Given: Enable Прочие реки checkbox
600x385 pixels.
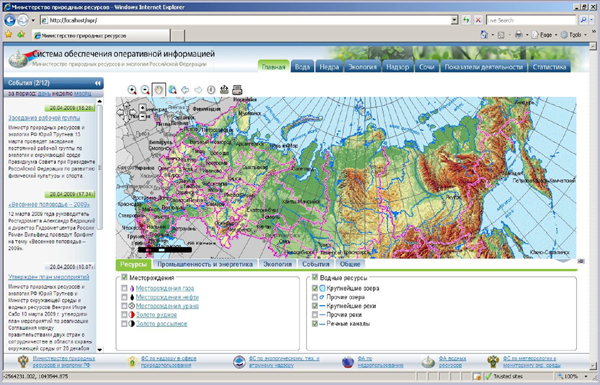Looking at the screenshot, I should pos(315,315).
